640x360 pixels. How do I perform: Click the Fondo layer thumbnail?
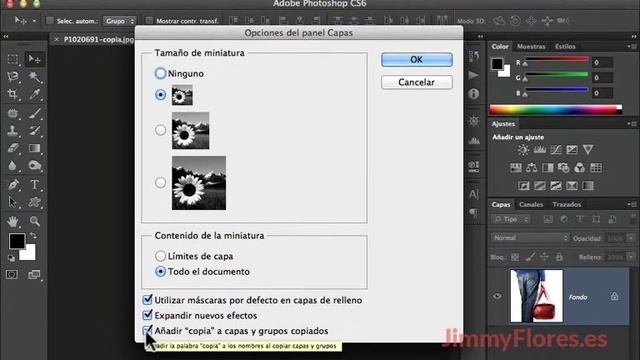tap(536, 296)
